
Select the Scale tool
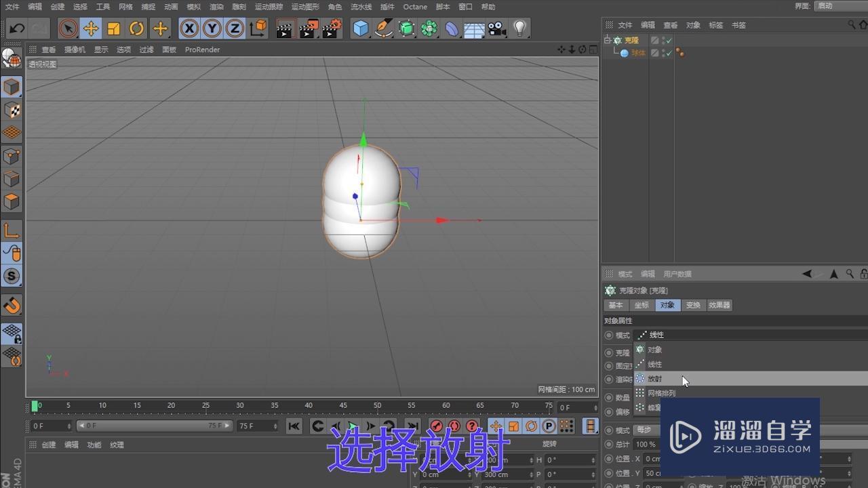[114, 28]
